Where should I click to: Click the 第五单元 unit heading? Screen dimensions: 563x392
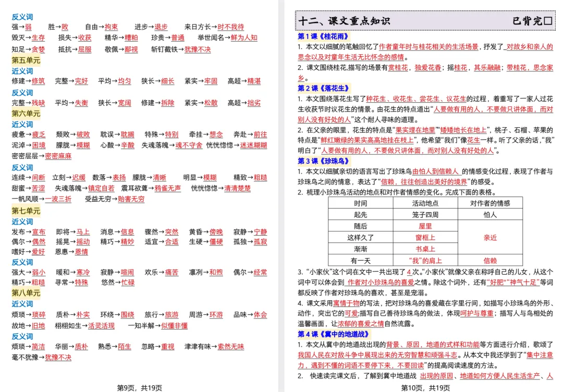(26, 60)
